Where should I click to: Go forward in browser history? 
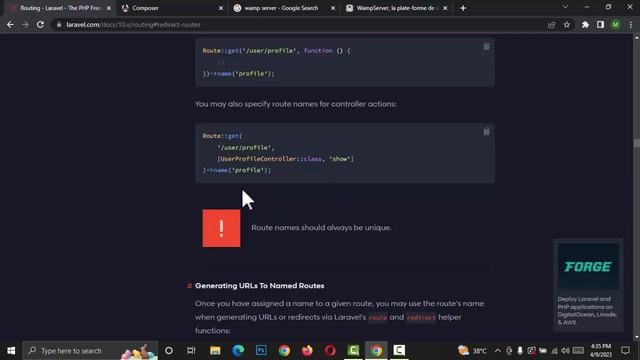click(x=25, y=25)
